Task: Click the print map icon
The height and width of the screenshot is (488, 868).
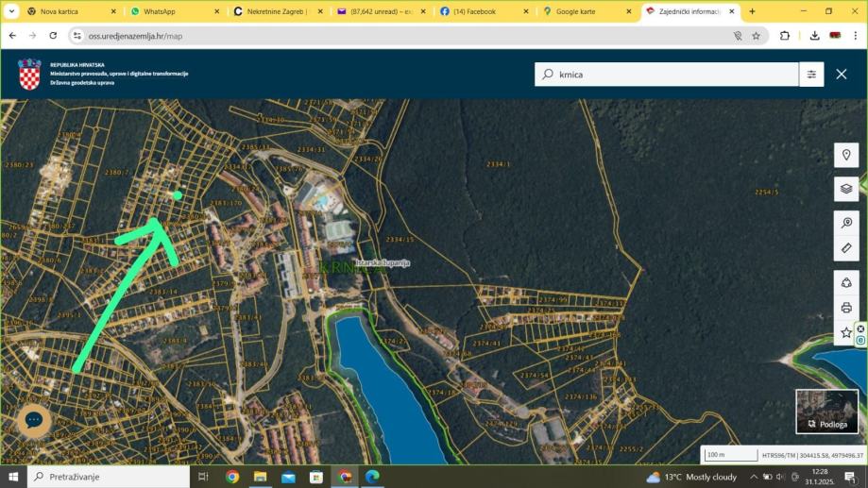Action: click(x=846, y=307)
